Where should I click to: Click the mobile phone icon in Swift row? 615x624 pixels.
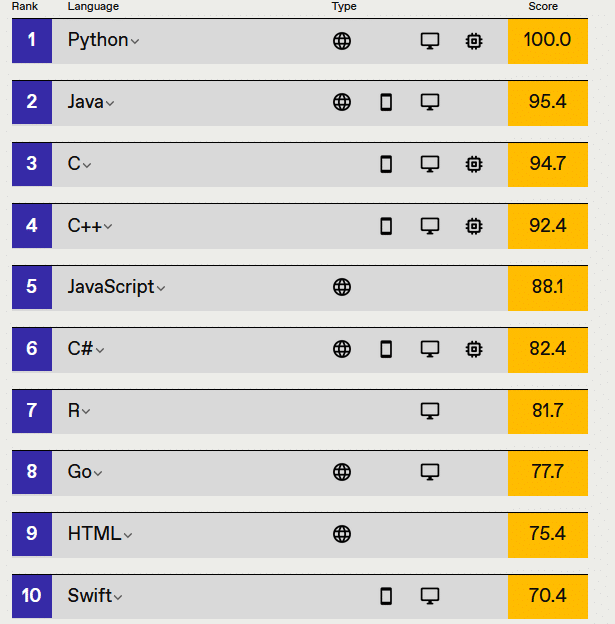click(x=386, y=596)
